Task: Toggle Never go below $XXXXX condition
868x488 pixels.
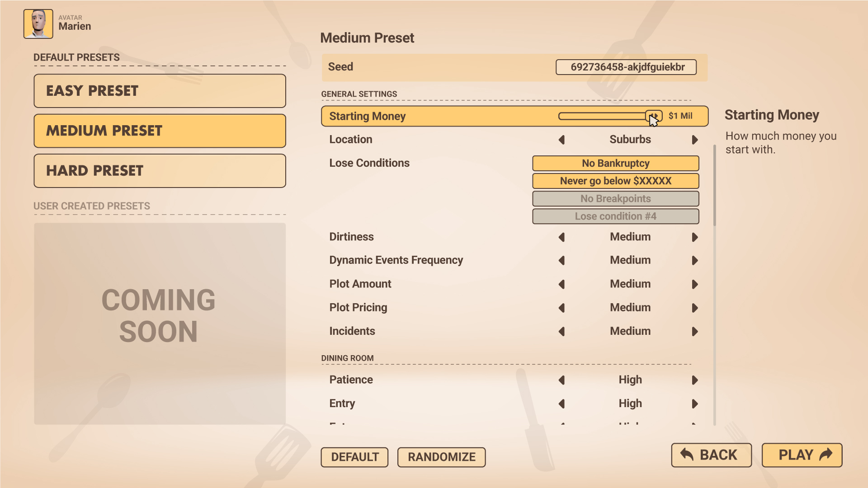Action: point(615,181)
